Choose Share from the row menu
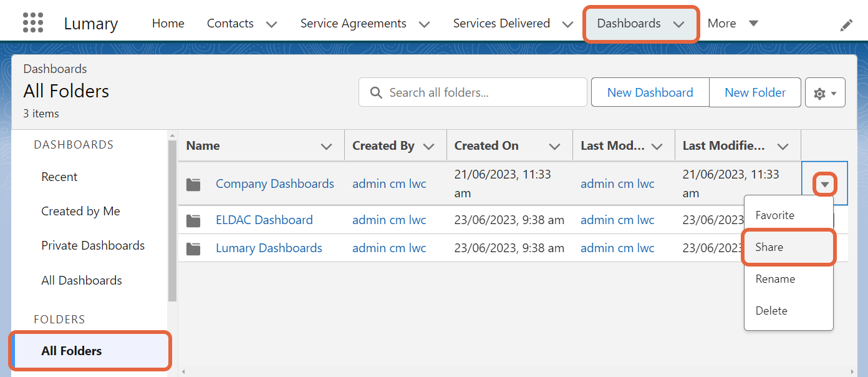This screenshot has width=868, height=377. click(789, 247)
